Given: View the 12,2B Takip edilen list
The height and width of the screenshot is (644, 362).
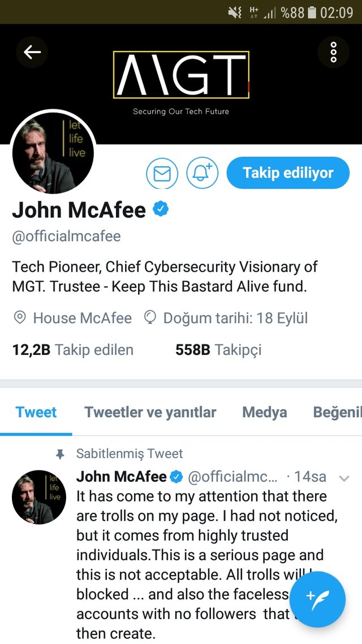Looking at the screenshot, I should [x=72, y=350].
